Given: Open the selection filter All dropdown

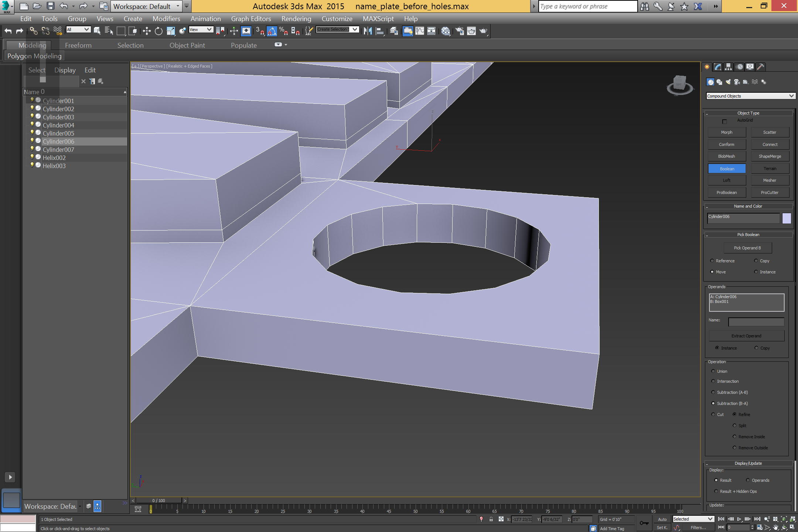Looking at the screenshot, I should click(78, 30).
